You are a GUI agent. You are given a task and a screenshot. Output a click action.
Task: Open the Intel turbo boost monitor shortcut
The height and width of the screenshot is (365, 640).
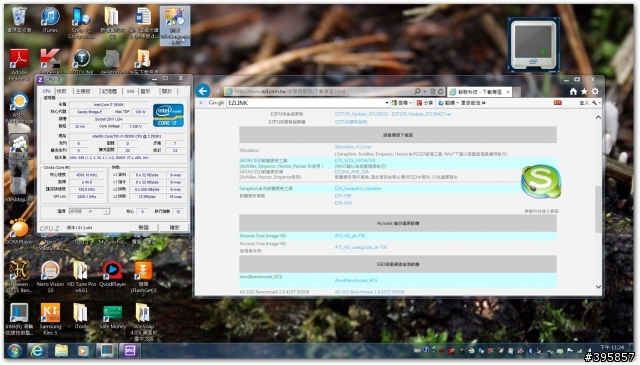click(x=19, y=319)
